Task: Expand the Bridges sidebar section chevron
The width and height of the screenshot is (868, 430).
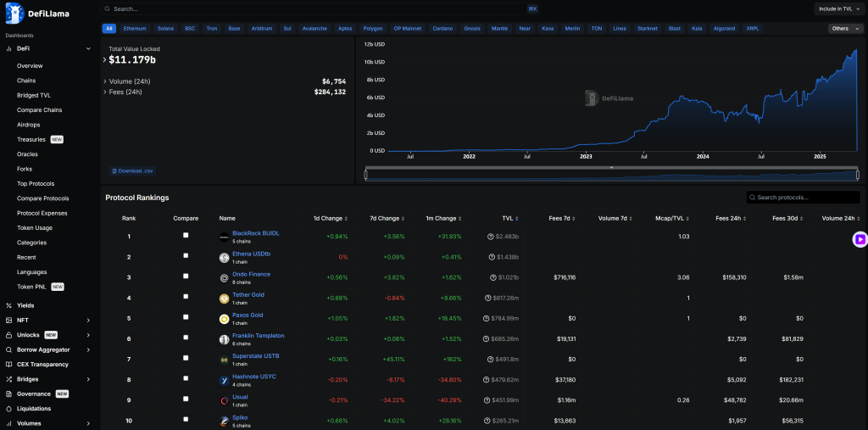Action: (x=88, y=380)
